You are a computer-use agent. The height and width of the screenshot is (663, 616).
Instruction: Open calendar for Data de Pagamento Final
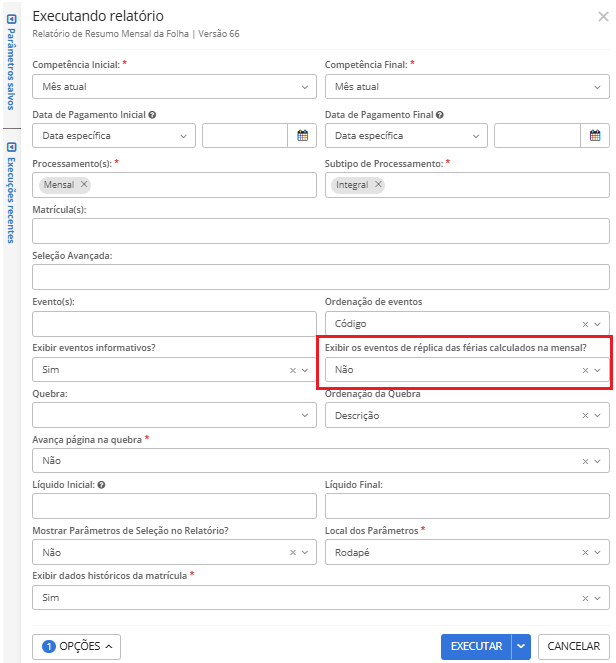595,136
